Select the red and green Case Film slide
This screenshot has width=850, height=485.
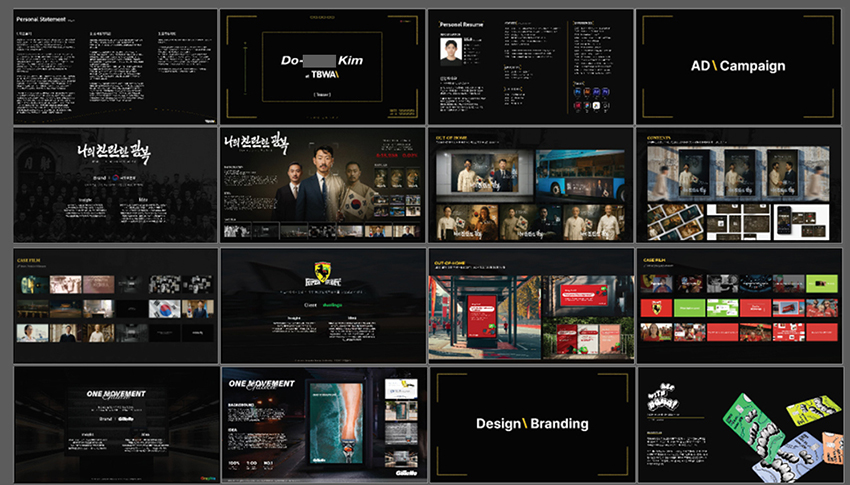(738, 305)
